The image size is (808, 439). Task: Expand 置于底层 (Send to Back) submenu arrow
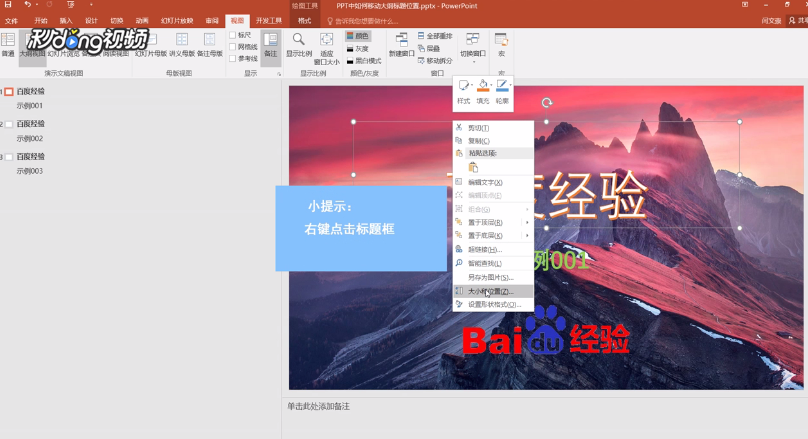coord(527,235)
